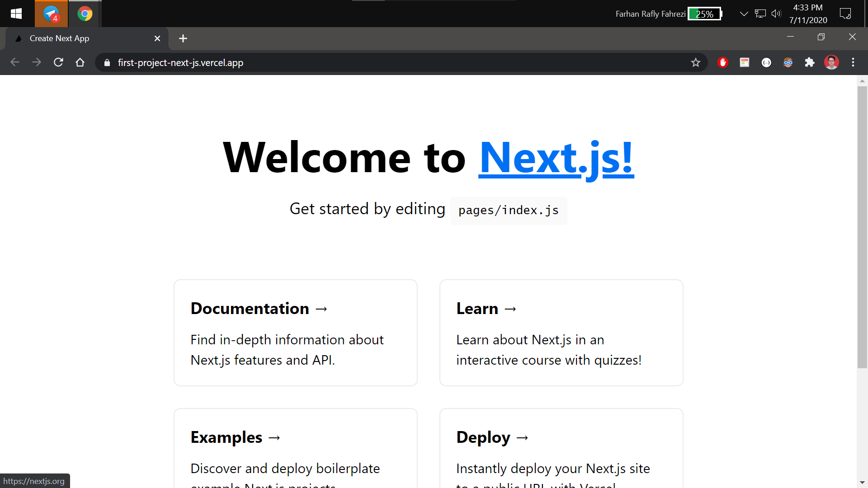Bookmark this page with star

point(695,63)
